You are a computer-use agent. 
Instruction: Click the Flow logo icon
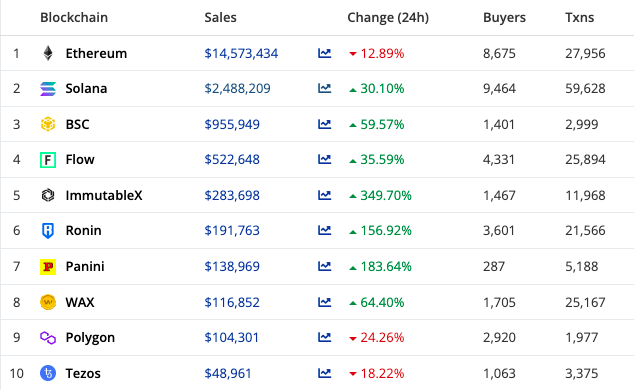(48, 160)
